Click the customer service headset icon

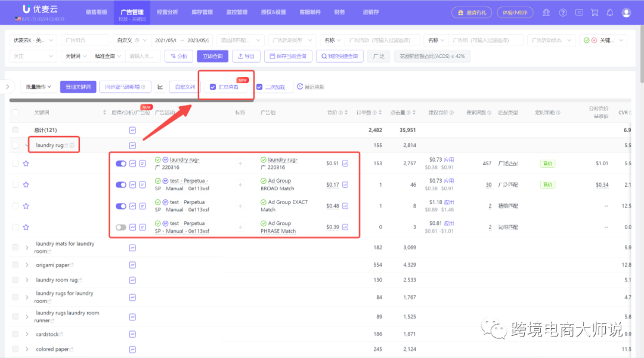pos(546,12)
